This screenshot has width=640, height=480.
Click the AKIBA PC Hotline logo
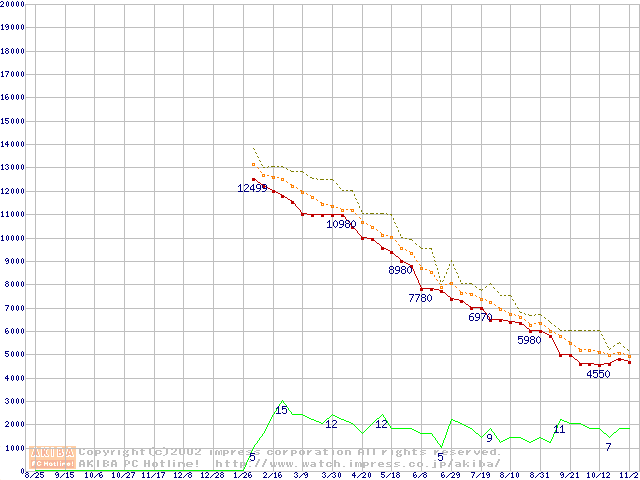(53, 457)
